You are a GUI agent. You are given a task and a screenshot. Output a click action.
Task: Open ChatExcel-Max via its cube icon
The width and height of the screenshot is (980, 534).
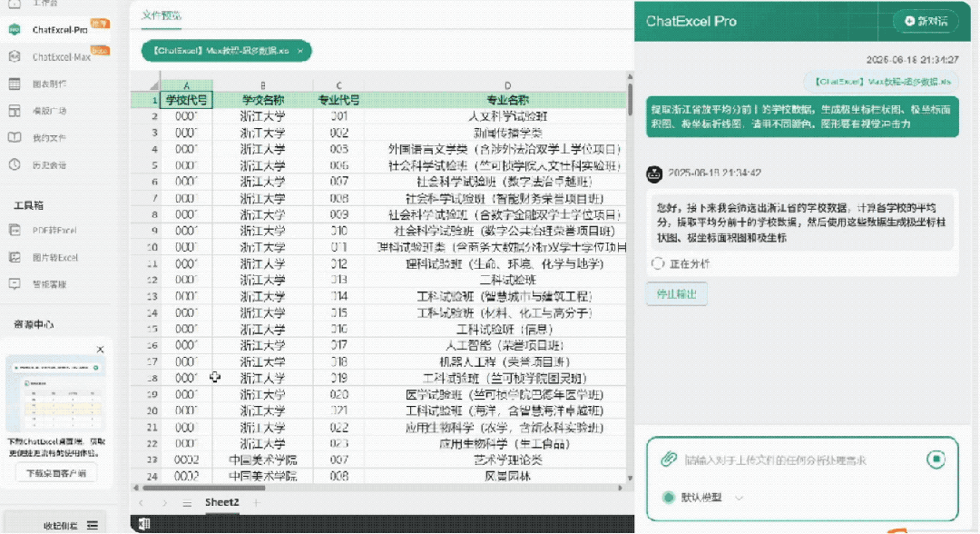point(15,56)
